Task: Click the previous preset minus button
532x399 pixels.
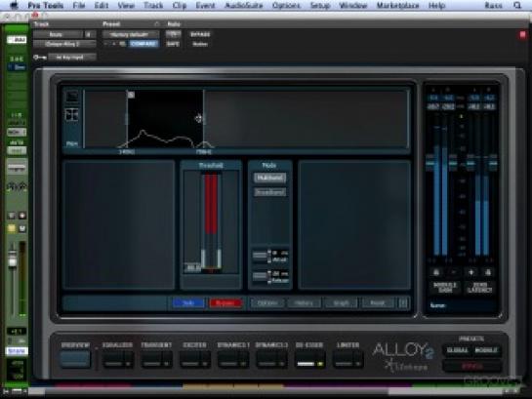Action: pyautogui.click(x=106, y=44)
